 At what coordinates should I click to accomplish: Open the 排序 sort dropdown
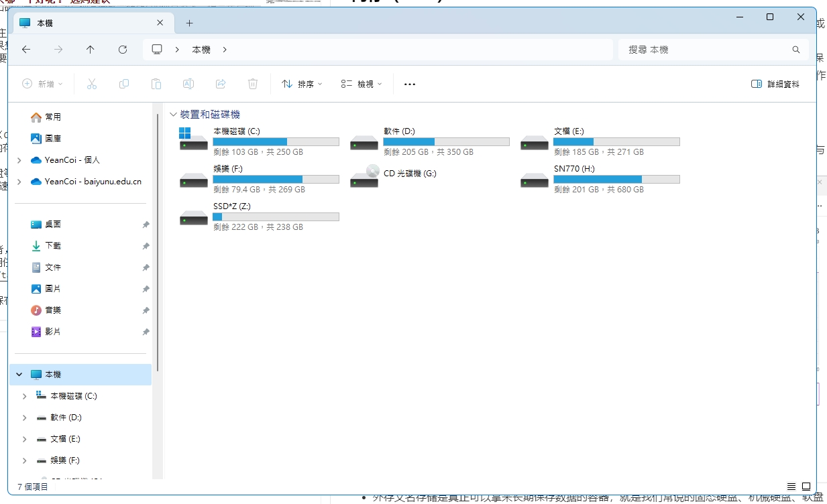302,84
